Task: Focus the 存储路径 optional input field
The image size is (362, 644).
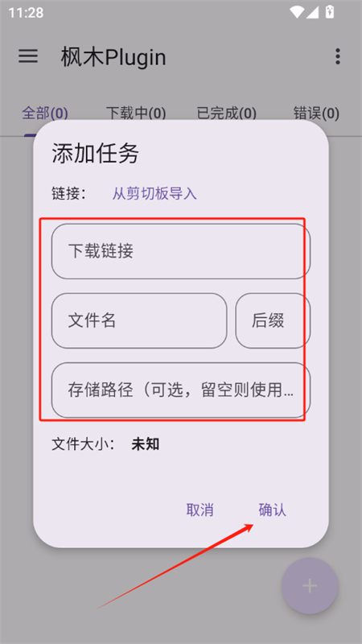Action: coord(180,390)
